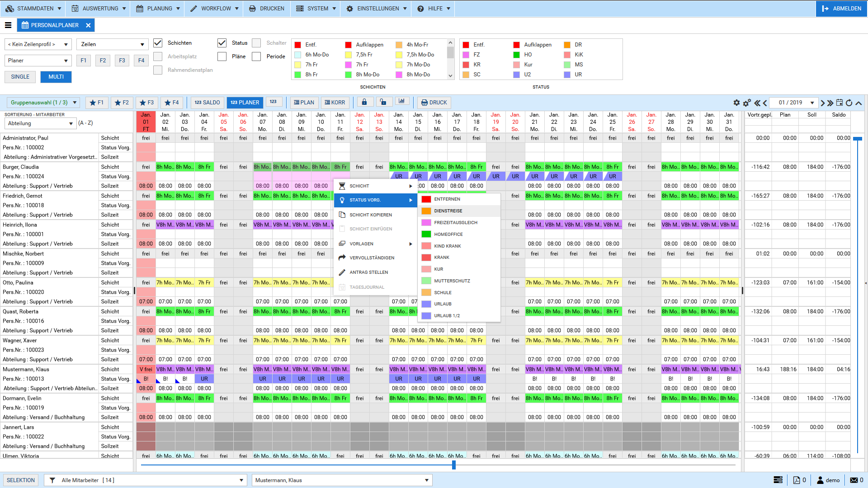Open the hamburger menu beside Personalplaner tab

pos(8,25)
